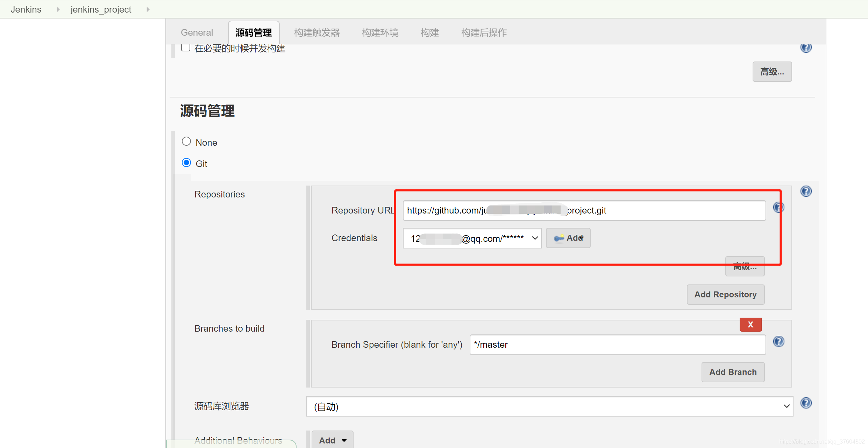Open the Add dropdown under Additional Behaviours
This screenshot has width=868, height=448.
point(332,440)
